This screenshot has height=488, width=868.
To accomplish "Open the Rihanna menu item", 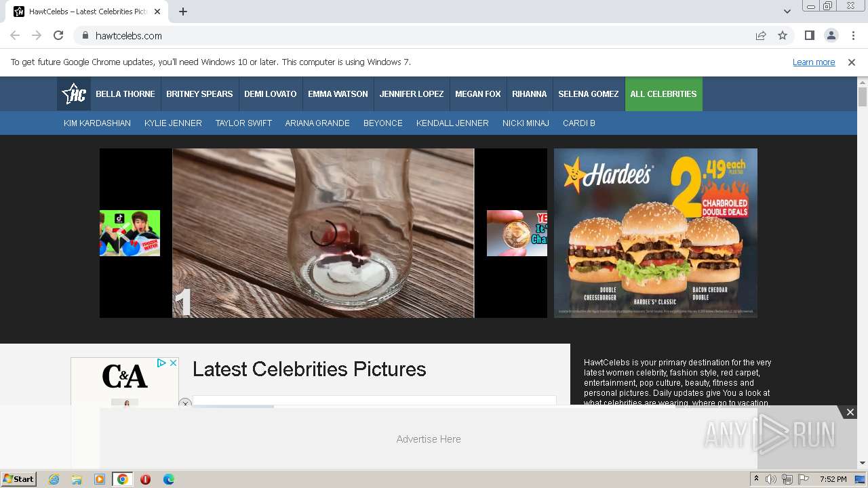I will pyautogui.click(x=530, y=94).
